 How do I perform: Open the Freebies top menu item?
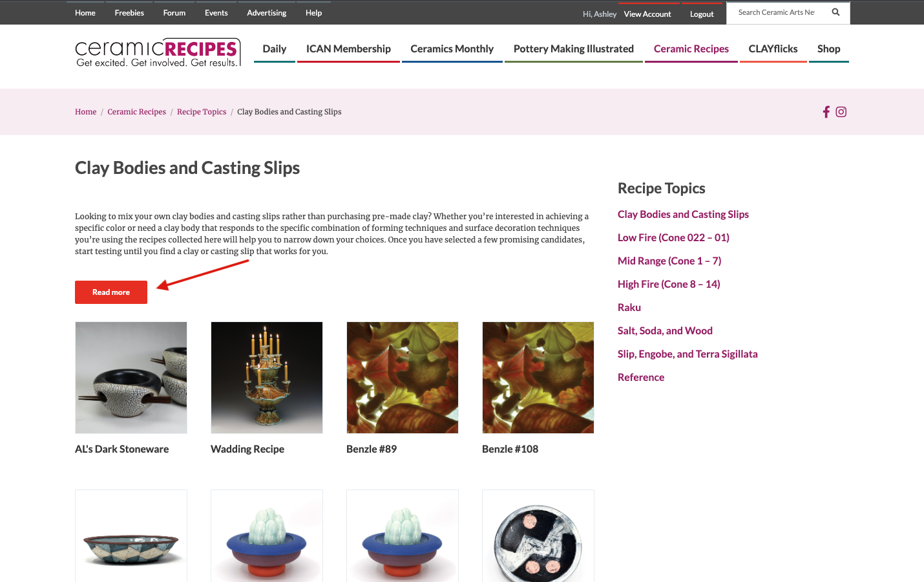coord(129,13)
